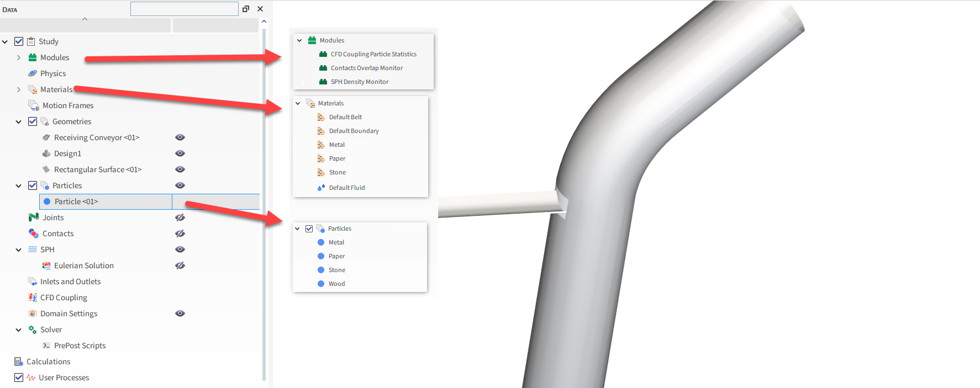The image size is (980, 388).
Task: Collapse the Particles node in Data tree
Action: click(19, 185)
